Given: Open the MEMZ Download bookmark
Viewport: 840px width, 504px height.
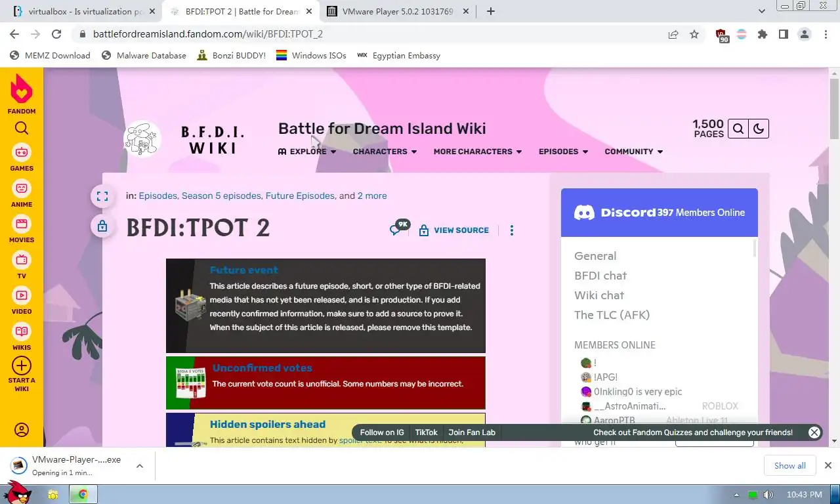Looking at the screenshot, I should tap(51, 56).
